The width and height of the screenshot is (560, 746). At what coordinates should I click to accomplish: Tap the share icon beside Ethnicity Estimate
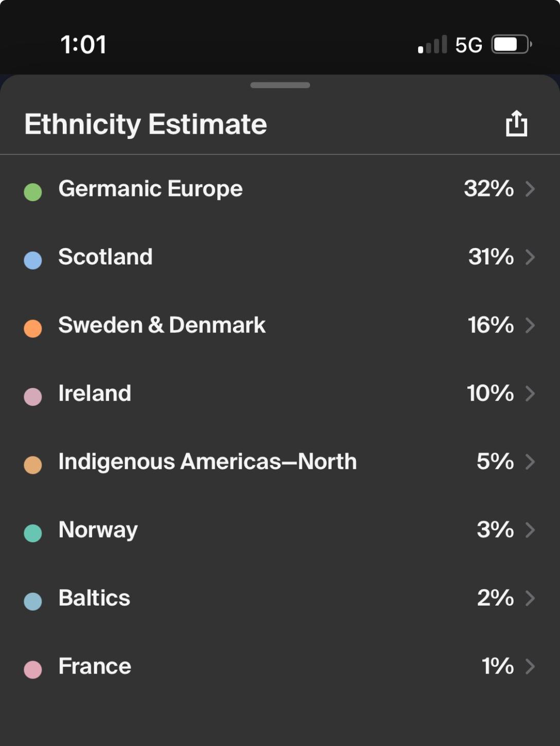pyautogui.click(x=516, y=123)
